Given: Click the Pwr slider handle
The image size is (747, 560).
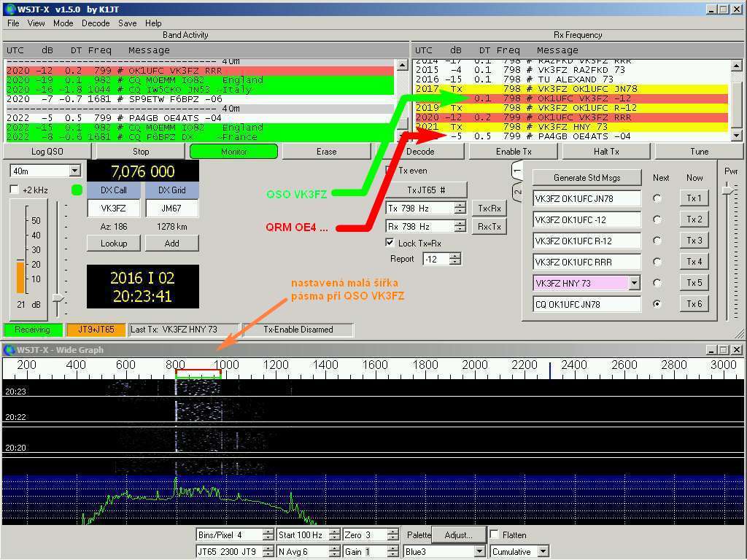Looking at the screenshot, I should 727,190.
